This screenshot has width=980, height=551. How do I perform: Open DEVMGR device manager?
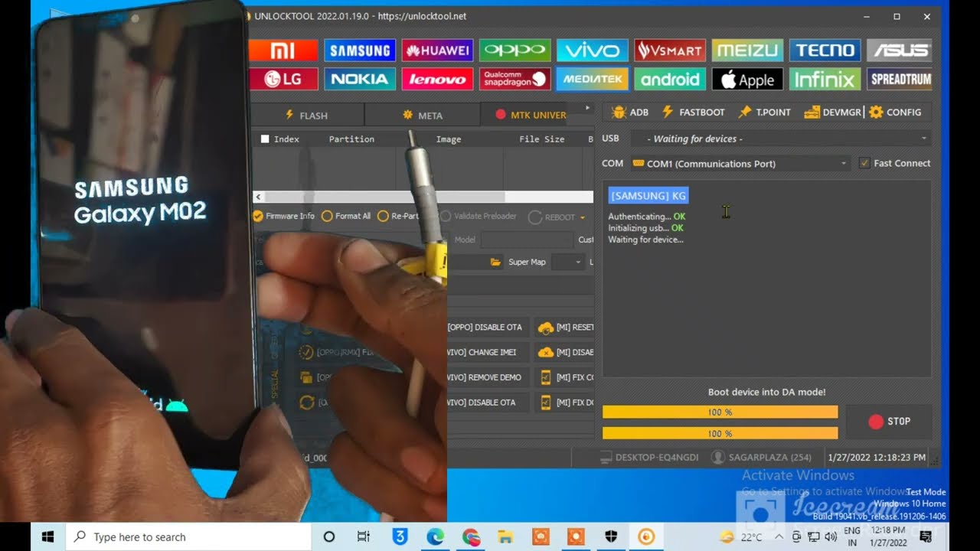(833, 112)
